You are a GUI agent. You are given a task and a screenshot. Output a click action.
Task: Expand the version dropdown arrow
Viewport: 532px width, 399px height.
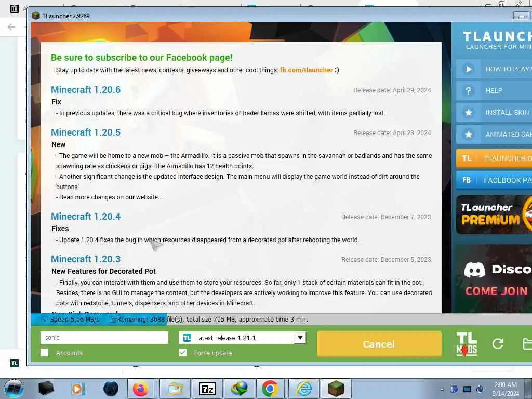(x=300, y=338)
